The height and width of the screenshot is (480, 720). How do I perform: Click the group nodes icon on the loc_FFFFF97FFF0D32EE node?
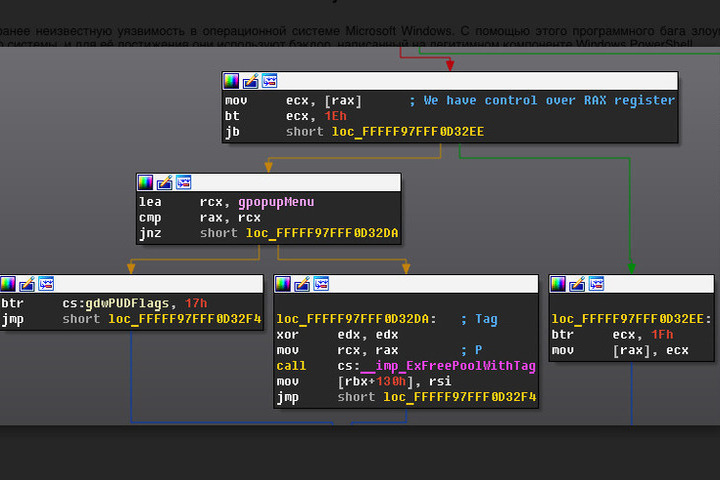pos(596,284)
